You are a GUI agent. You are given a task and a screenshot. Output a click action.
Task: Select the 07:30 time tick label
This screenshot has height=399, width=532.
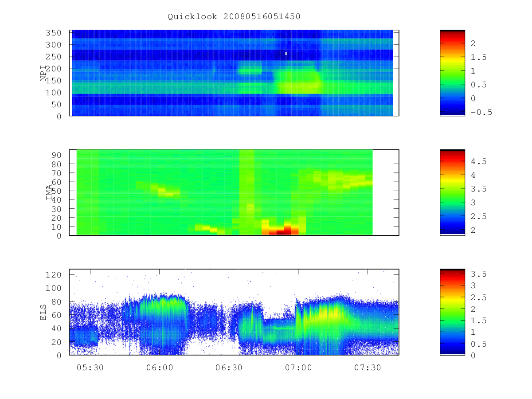tap(368, 368)
